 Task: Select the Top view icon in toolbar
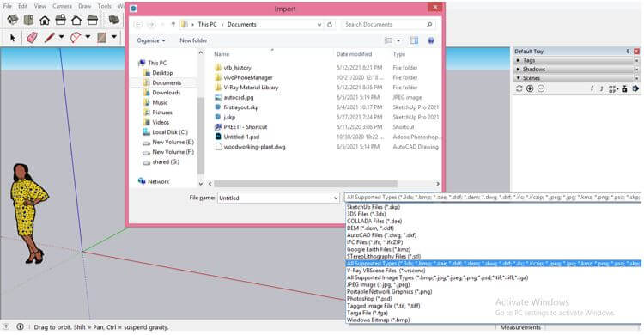[x=28, y=20]
